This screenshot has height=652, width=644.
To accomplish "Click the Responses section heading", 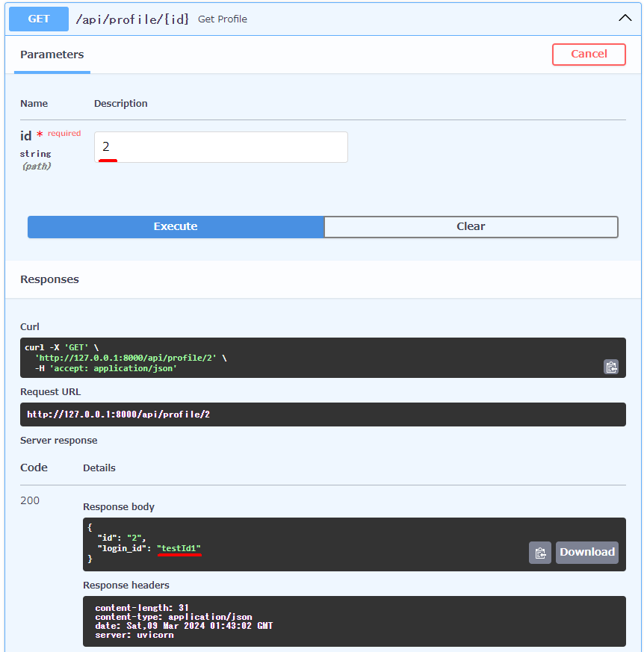I will 49,279.
